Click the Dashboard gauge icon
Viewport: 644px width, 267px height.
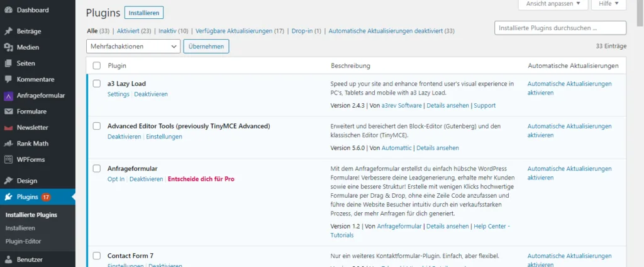pyautogui.click(x=8, y=10)
